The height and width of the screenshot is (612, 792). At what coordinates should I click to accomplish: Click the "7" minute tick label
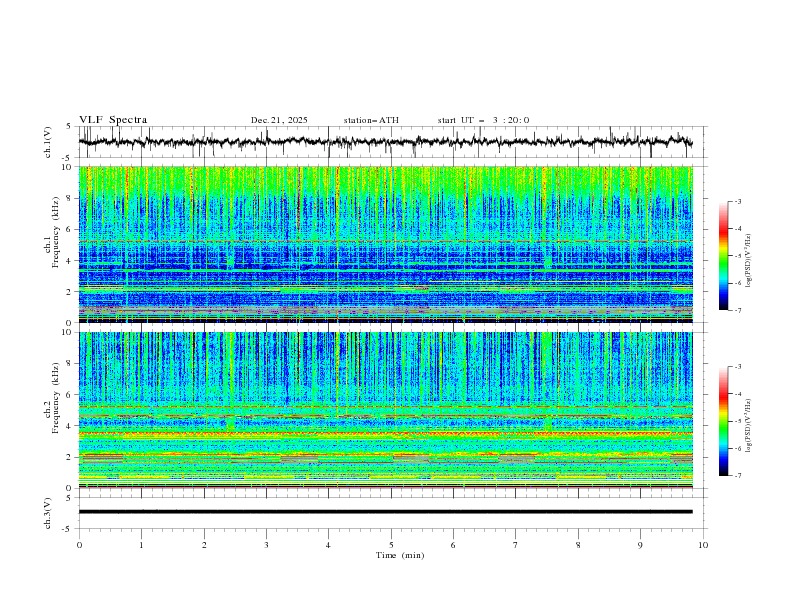516,545
